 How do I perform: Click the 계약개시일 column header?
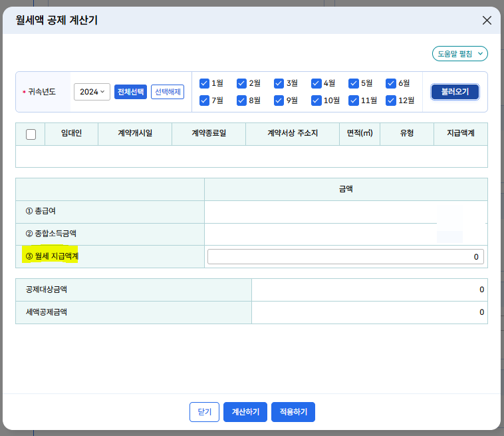(135, 133)
